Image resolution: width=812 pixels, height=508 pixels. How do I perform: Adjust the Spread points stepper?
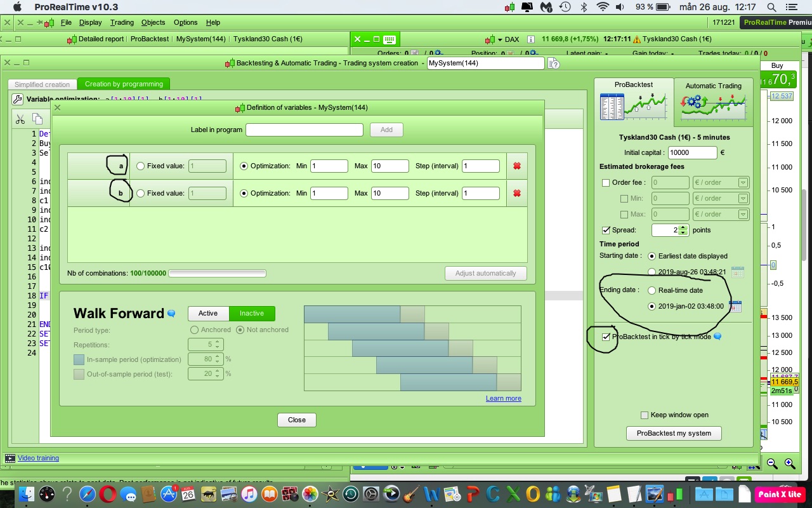[x=683, y=230]
